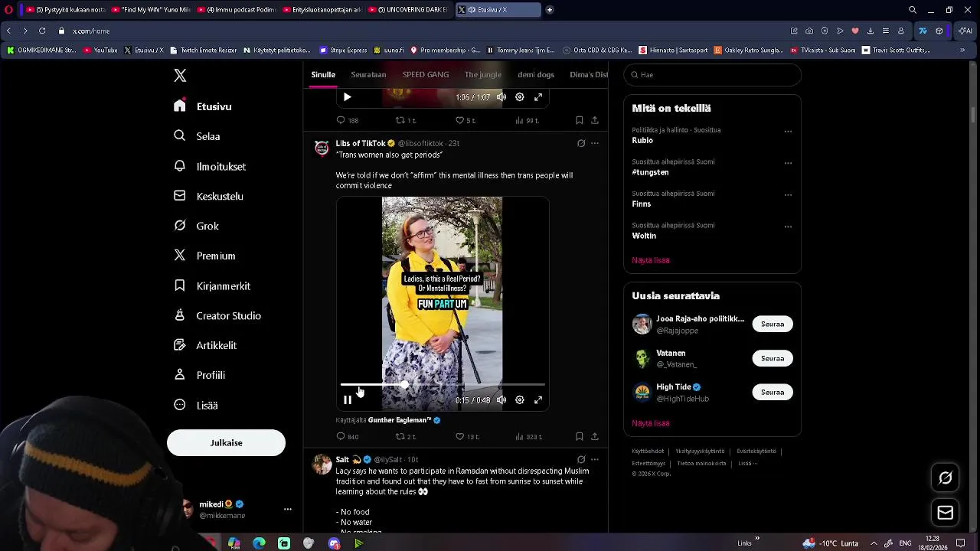Switch to the Seurataan tab
The height and width of the screenshot is (551, 980).
(368, 74)
